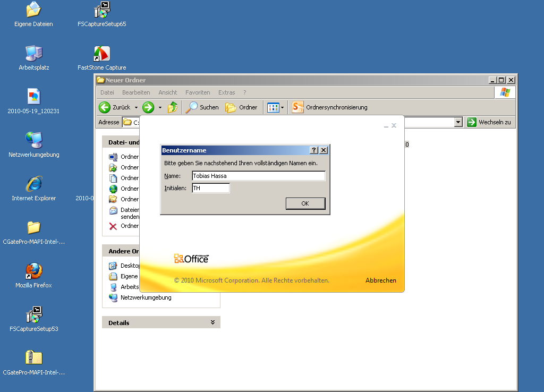The width and height of the screenshot is (544, 392).
Task: Select the Mozilla Firefox desktop icon
Action: [x=33, y=271]
